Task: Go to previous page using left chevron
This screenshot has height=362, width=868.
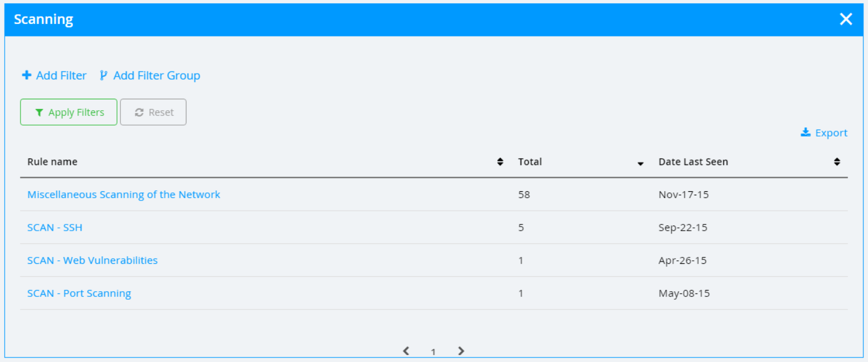Action: (406, 351)
